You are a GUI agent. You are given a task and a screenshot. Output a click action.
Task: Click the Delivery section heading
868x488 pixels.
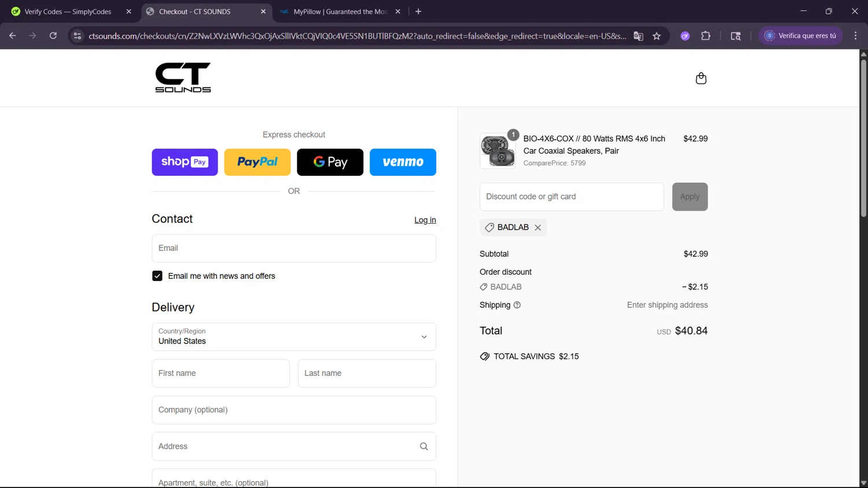click(173, 308)
